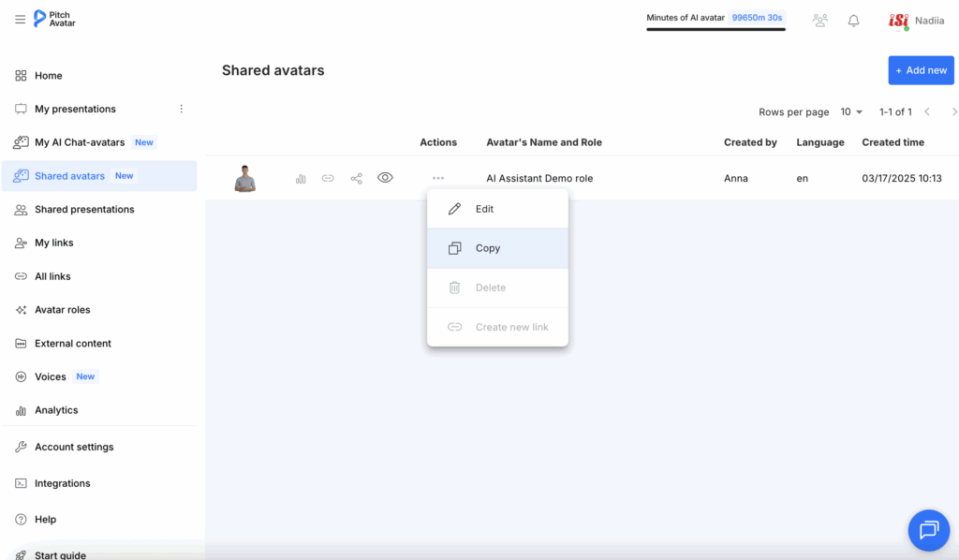
Task: Click the team members icon in header
Action: pyautogui.click(x=820, y=21)
